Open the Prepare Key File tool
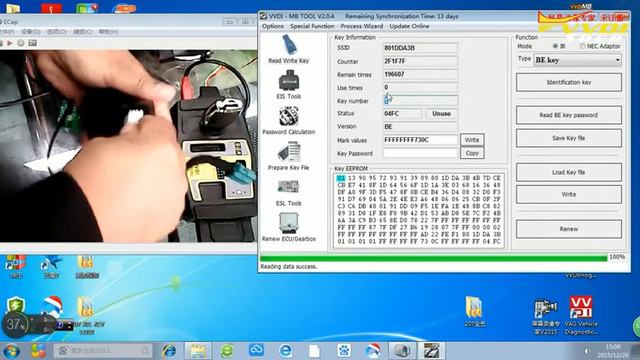This screenshot has width=640, height=360. [289, 156]
